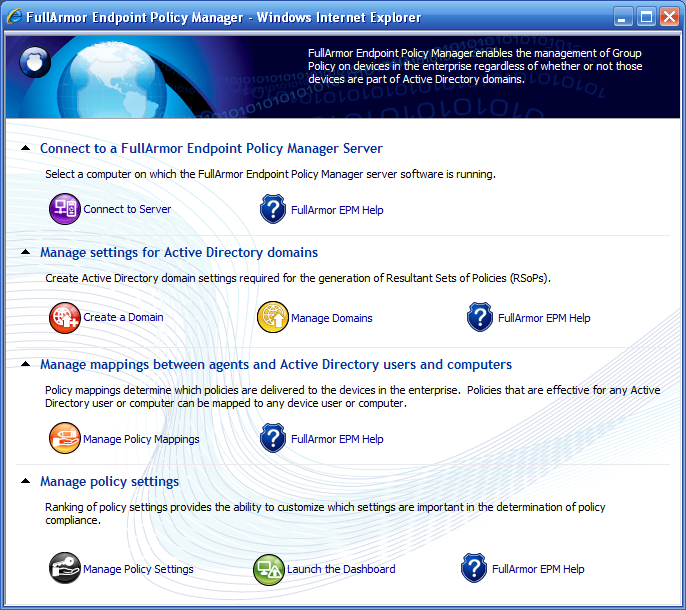
Task: Click the shield badge icon in the banner
Action: pos(35,62)
